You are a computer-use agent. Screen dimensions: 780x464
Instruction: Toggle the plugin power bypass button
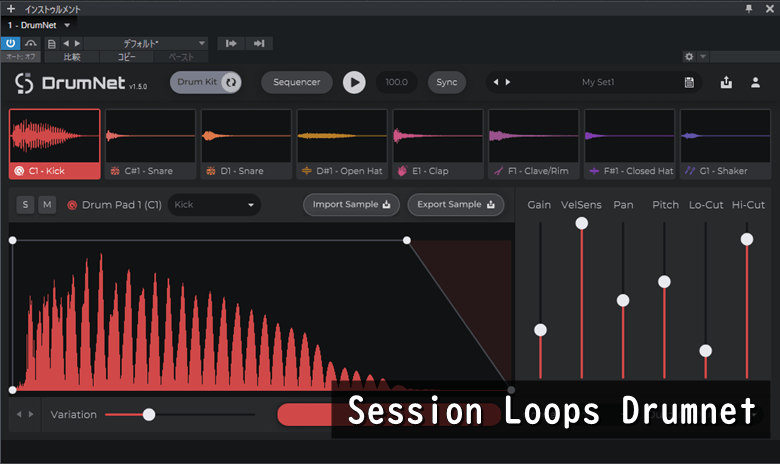click(10, 43)
